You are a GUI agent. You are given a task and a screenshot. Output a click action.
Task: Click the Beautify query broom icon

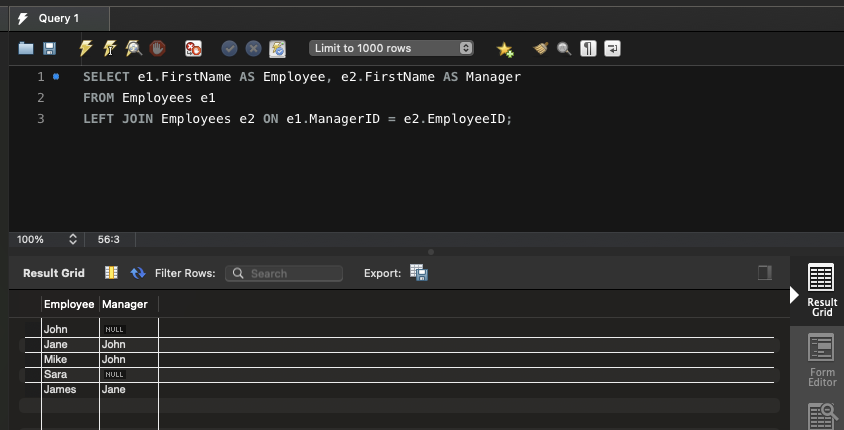pyautogui.click(x=540, y=48)
